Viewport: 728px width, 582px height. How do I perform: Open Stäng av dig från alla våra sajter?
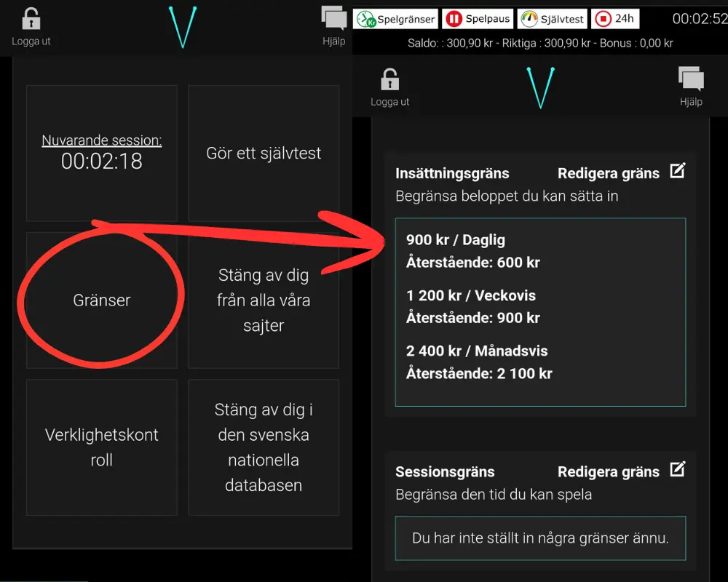[264, 300]
